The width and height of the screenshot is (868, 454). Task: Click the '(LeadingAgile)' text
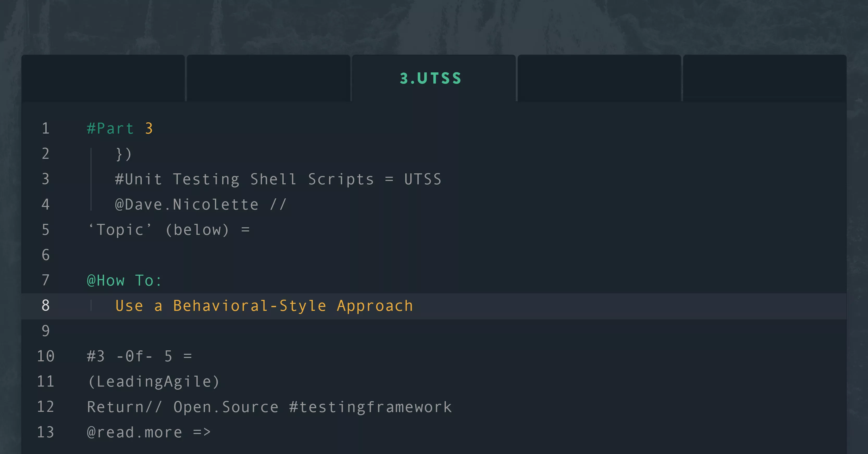coord(153,382)
